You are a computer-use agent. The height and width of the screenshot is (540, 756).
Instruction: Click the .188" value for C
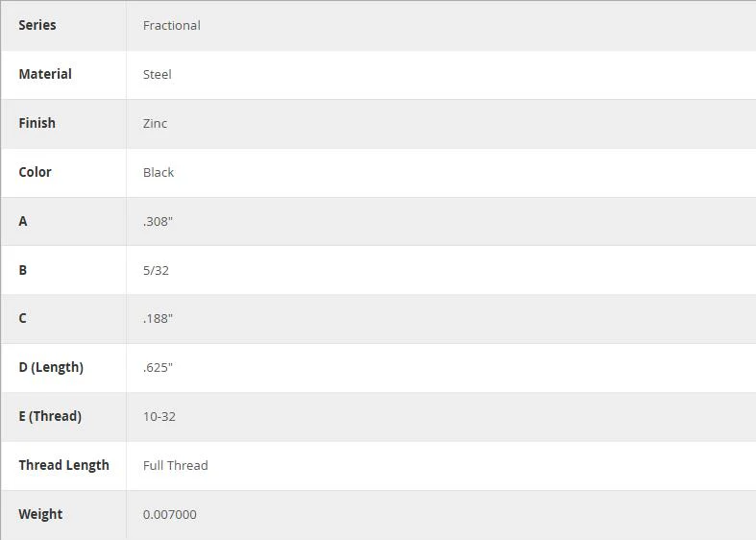pos(158,319)
